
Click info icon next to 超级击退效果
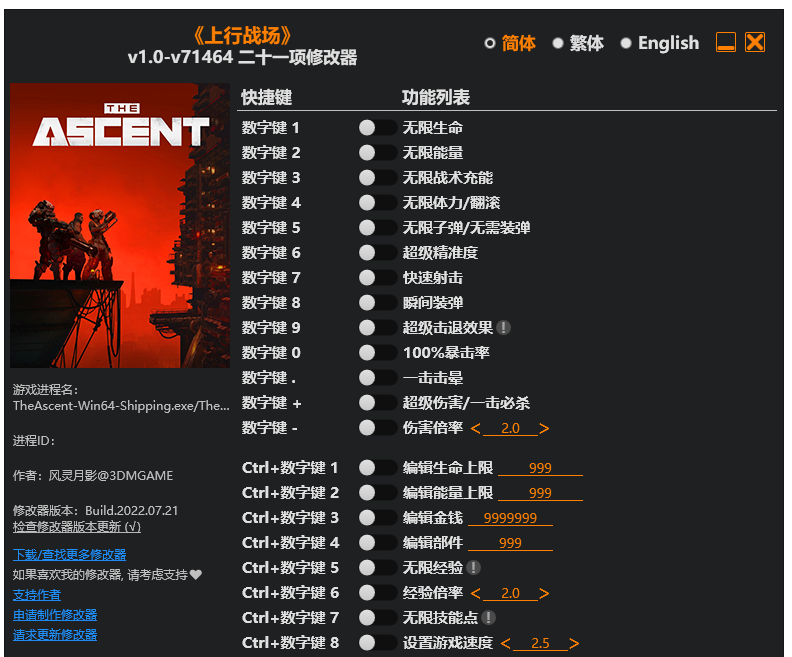pos(503,328)
